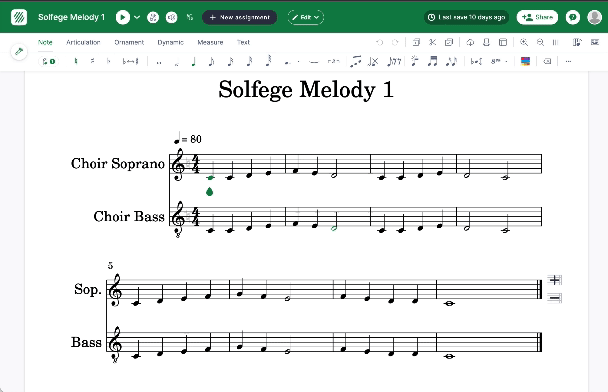Click the slur icon with beamed notes
The width and height of the screenshot is (608, 392).
tap(355, 61)
